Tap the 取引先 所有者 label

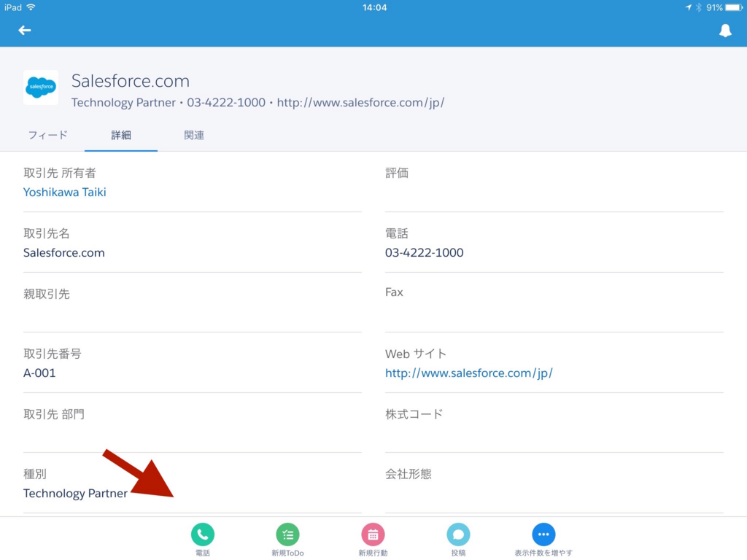(x=60, y=173)
